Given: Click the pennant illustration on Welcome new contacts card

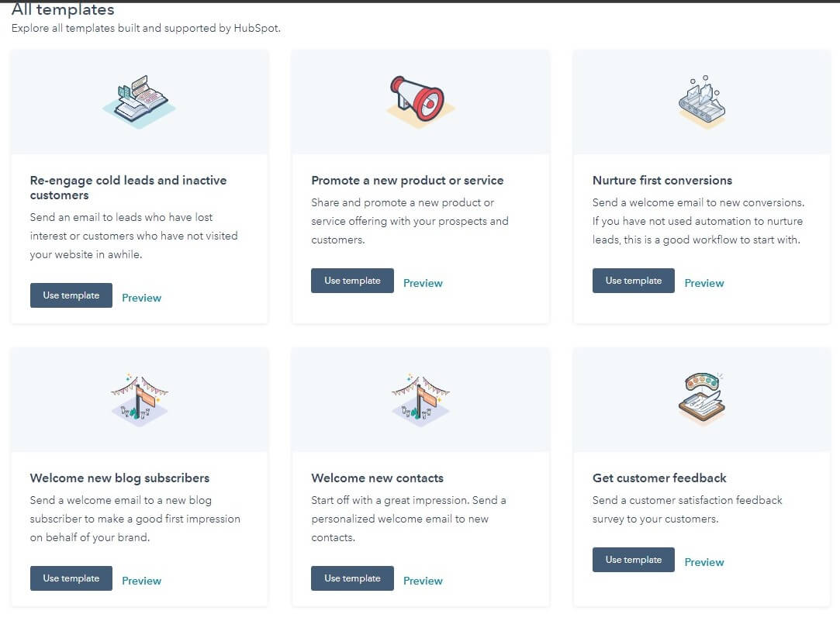Looking at the screenshot, I should 420,398.
